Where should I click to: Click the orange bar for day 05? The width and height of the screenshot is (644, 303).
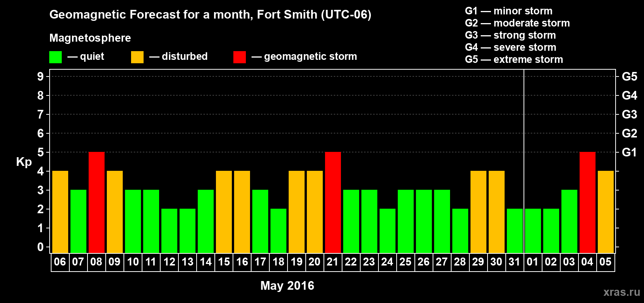coord(606,212)
